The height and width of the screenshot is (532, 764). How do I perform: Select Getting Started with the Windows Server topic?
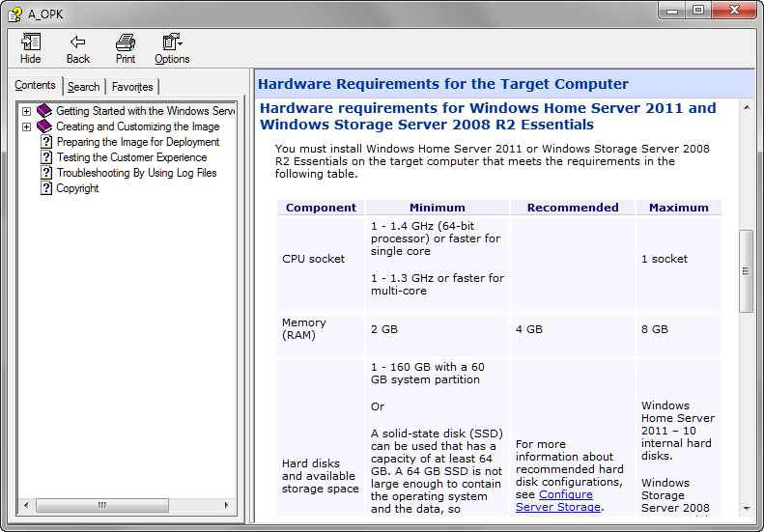[x=145, y=111]
